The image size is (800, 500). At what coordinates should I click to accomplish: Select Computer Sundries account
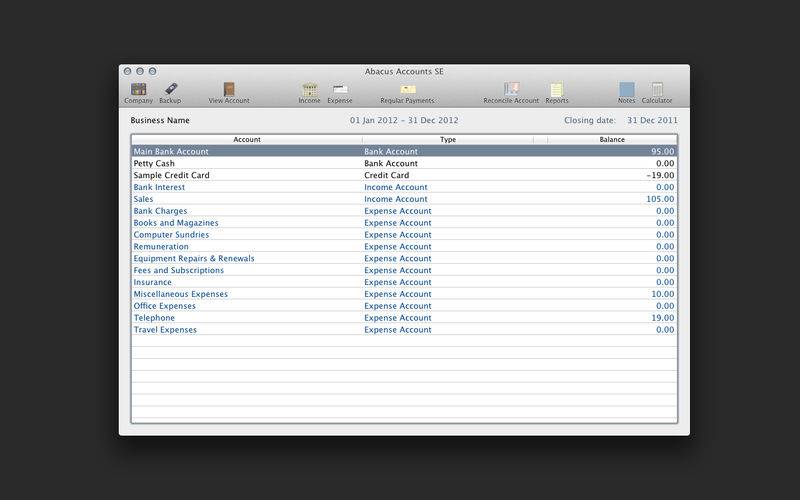point(404,235)
